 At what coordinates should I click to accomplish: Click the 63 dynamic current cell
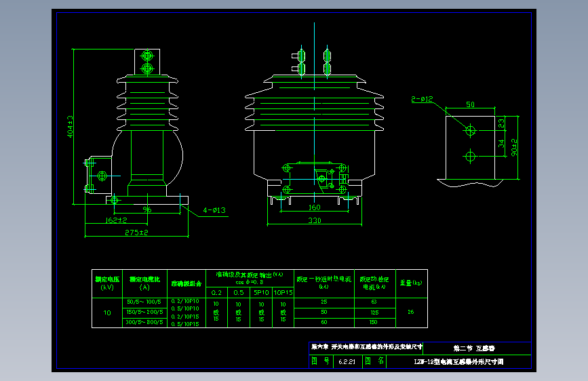point(374,302)
